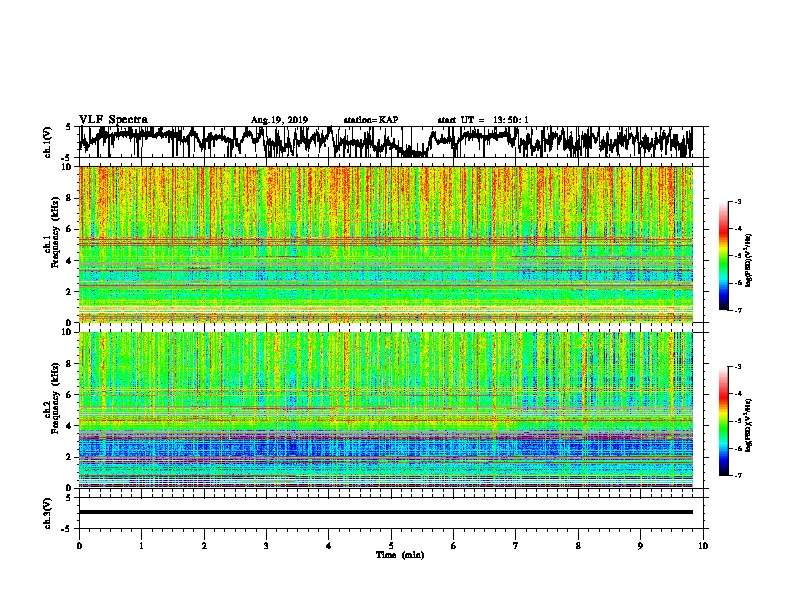792x612 pixels.
Task: Click the "ch.1(V)" waveform axis label
Action: [x=48, y=142]
